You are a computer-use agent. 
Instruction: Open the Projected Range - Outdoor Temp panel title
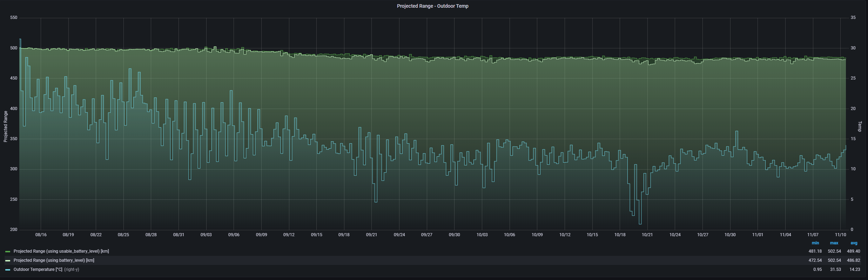point(432,6)
